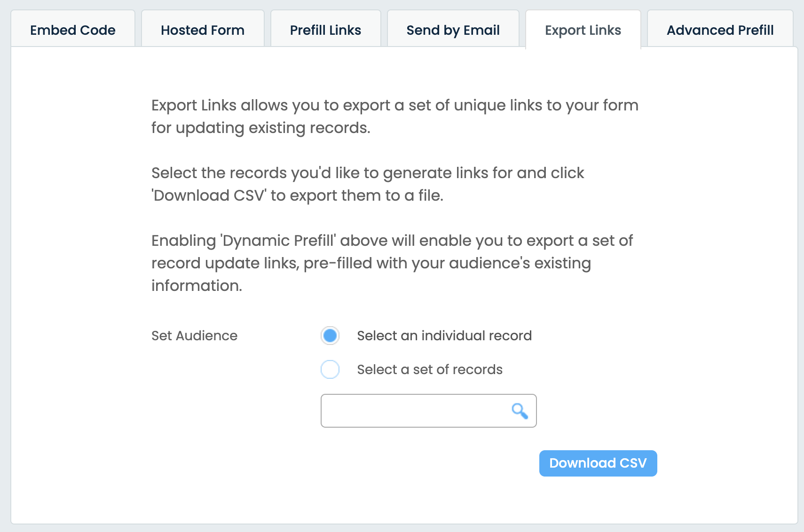This screenshot has width=804, height=532.
Task: Focus the record search input field
Action: coord(414,411)
